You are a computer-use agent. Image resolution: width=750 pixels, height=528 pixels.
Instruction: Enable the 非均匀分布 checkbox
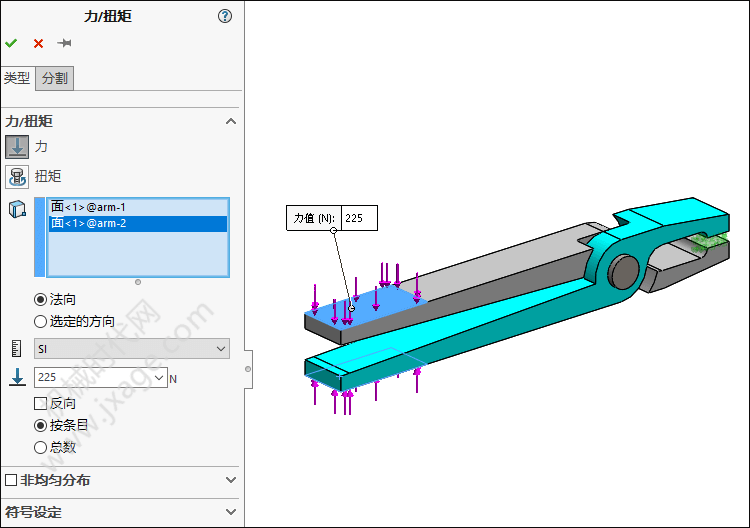click(x=11, y=480)
